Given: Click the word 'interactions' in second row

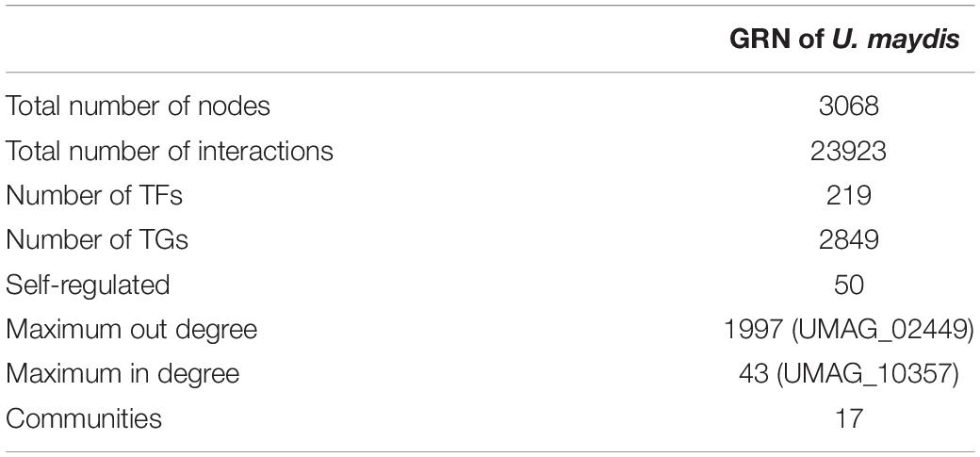Looking at the screenshot, I should pos(252,152).
